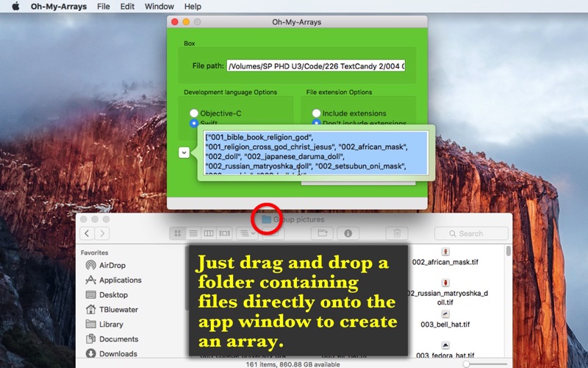Select the Swift radio button
The image size is (588, 368).
pos(194,123)
